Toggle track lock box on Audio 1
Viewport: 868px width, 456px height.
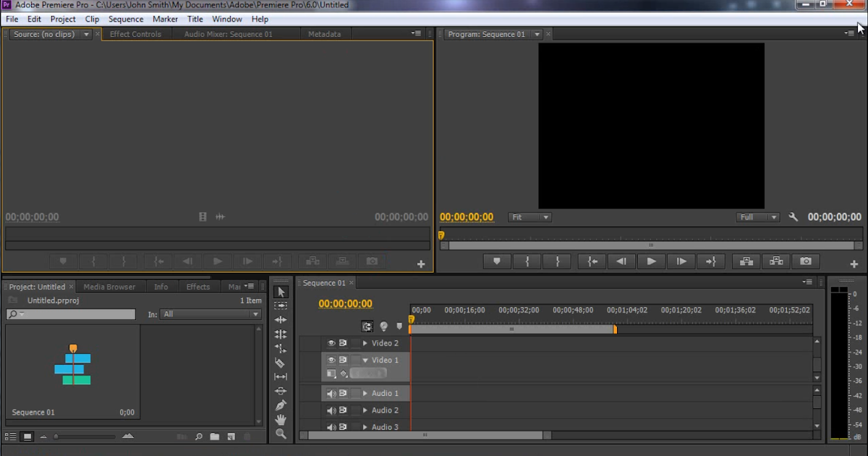click(356, 394)
